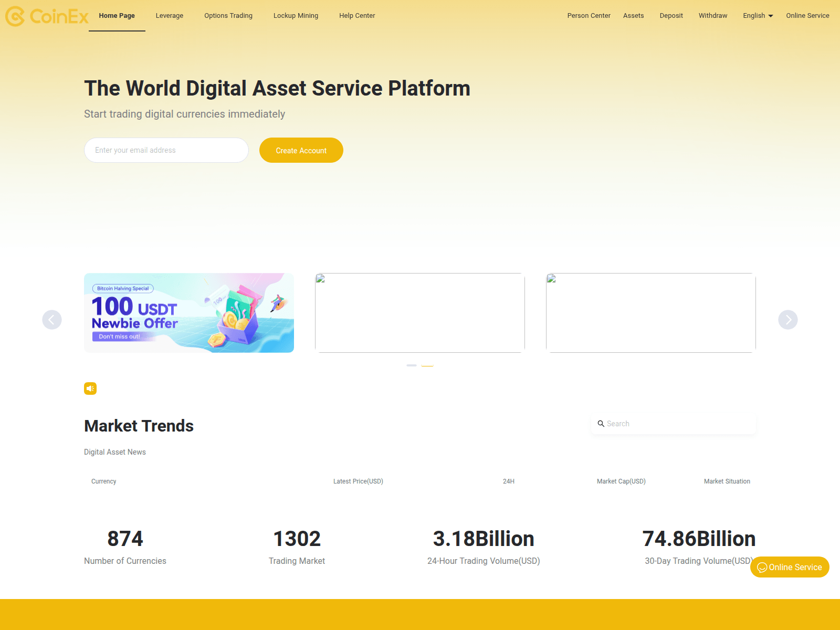This screenshot has width=840, height=630.
Task: Open the English language dropdown
Action: pyautogui.click(x=758, y=16)
